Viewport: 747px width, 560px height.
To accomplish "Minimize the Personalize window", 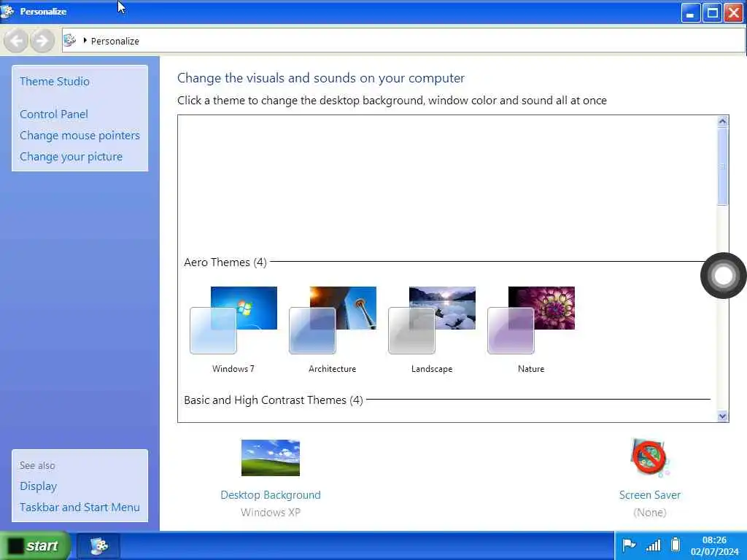I will [690, 13].
